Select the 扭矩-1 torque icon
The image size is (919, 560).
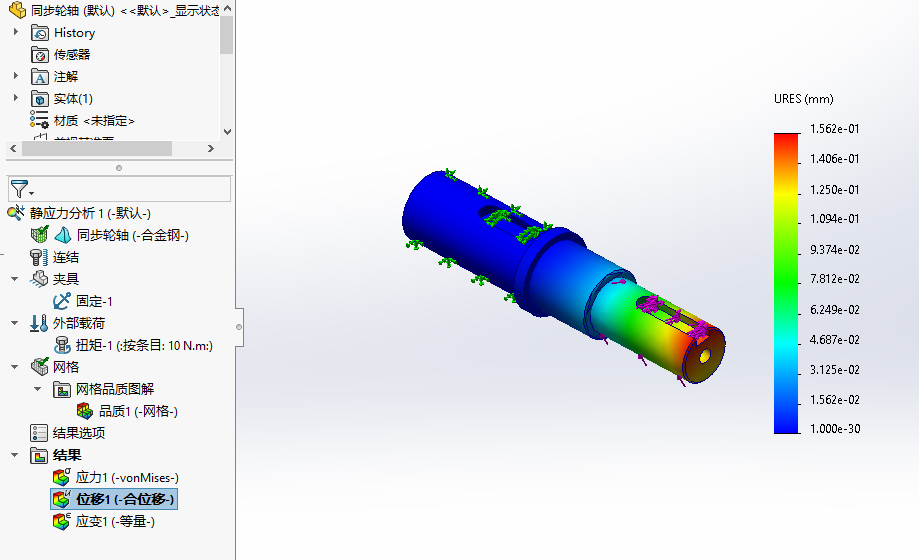(62, 345)
